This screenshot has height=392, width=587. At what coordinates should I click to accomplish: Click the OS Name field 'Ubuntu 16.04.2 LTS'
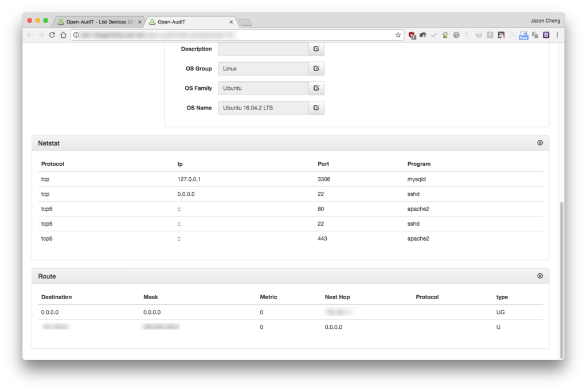(x=263, y=108)
